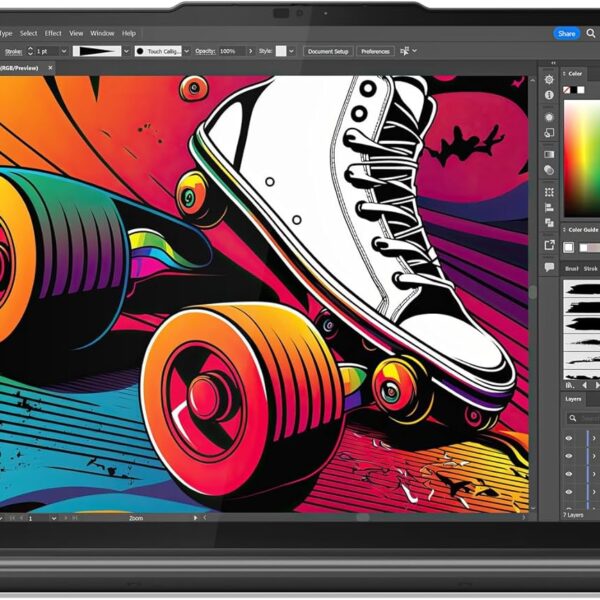Click the arrange documents icon after Preferences
Screen dimensions: 600x600
[x=404, y=51]
